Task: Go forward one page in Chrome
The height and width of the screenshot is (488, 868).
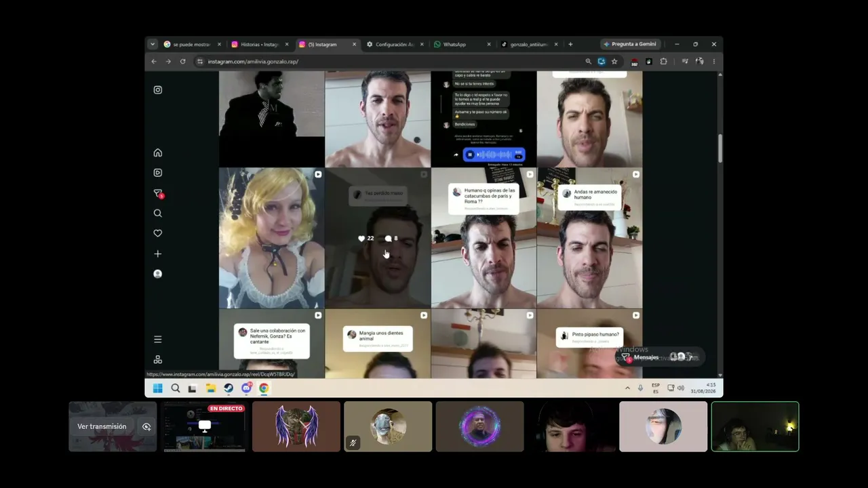Action: tap(168, 62)
